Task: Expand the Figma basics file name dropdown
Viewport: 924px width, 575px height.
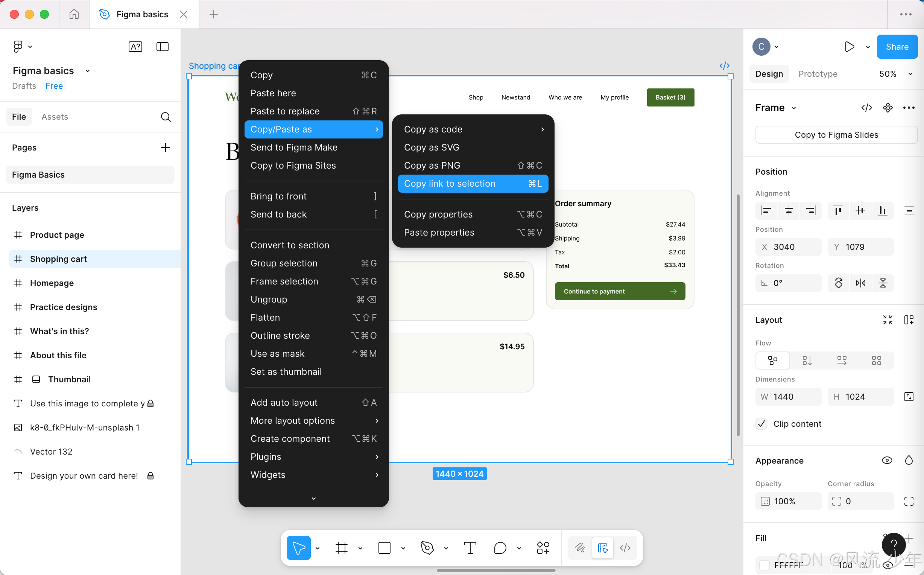Action: 87,71
